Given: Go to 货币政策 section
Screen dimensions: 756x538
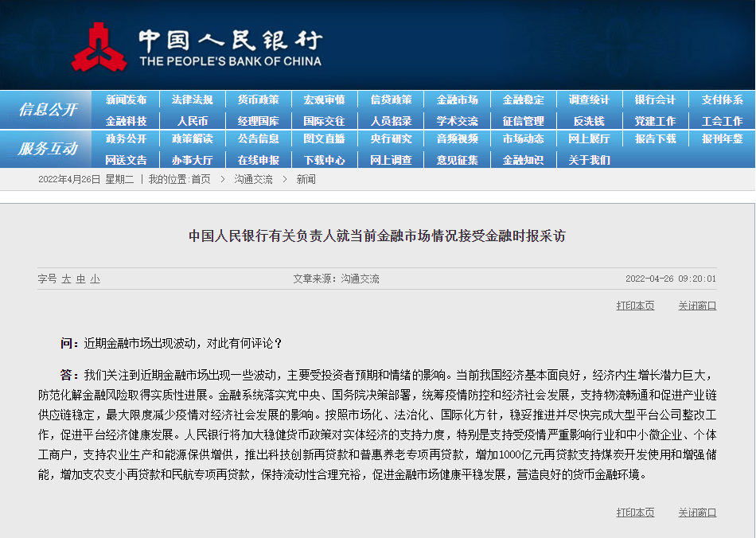Looking at the screenshot, I should (x=259, y=99).
